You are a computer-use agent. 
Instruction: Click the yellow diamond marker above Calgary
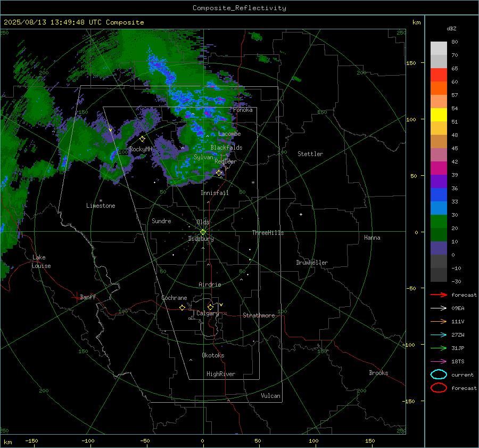pos(210,307)
